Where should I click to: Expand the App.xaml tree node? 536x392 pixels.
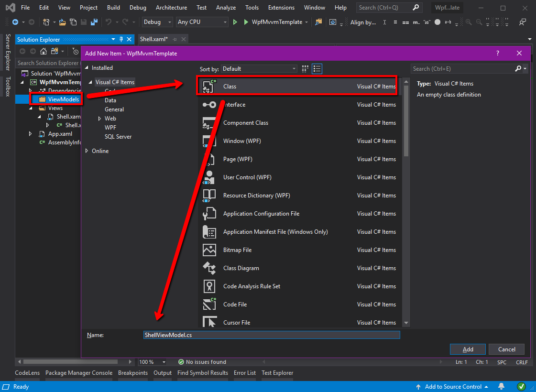coord(31,134)
